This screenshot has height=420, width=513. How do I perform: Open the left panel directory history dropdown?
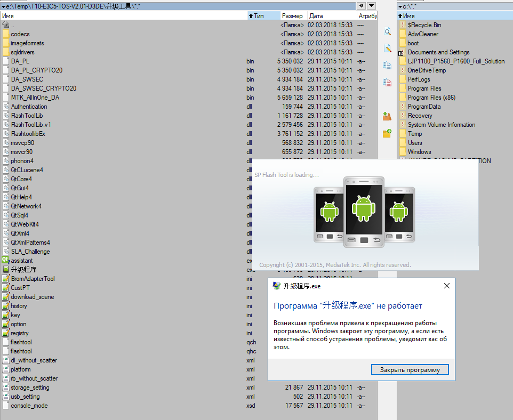[x=3, y=6]
